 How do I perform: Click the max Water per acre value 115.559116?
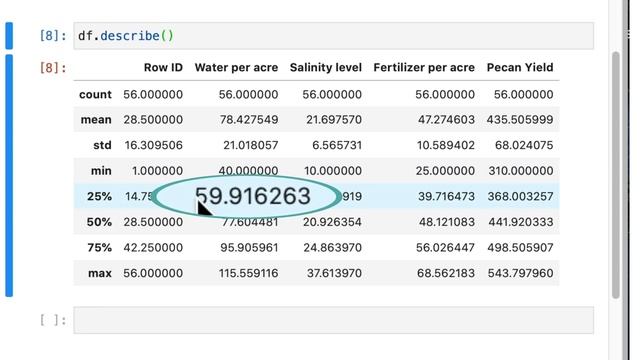coord(249,273)
